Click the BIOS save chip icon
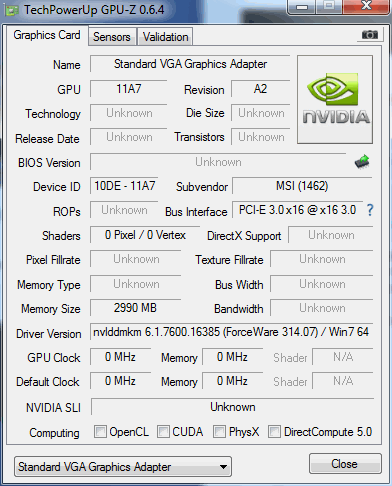This screenshot has width=392, height=486. click(362, 162)
